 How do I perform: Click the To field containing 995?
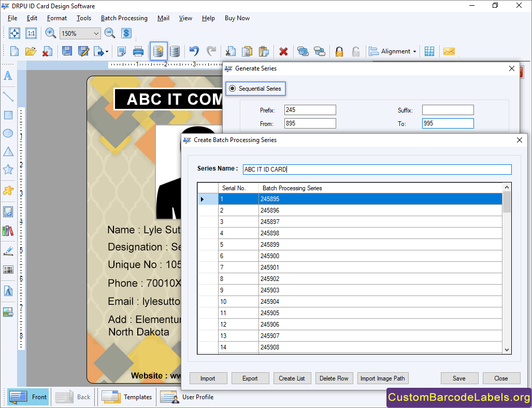click(x=448, y=123)
